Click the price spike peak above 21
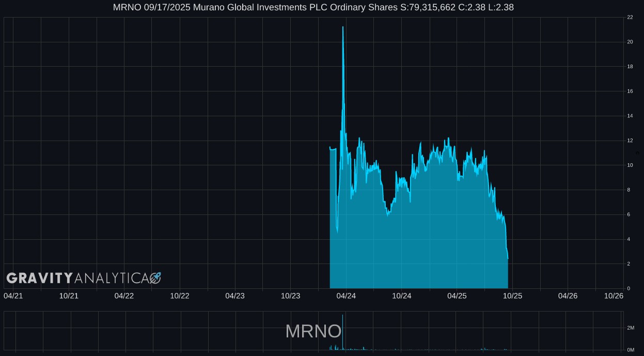 (x=343, y=27)
